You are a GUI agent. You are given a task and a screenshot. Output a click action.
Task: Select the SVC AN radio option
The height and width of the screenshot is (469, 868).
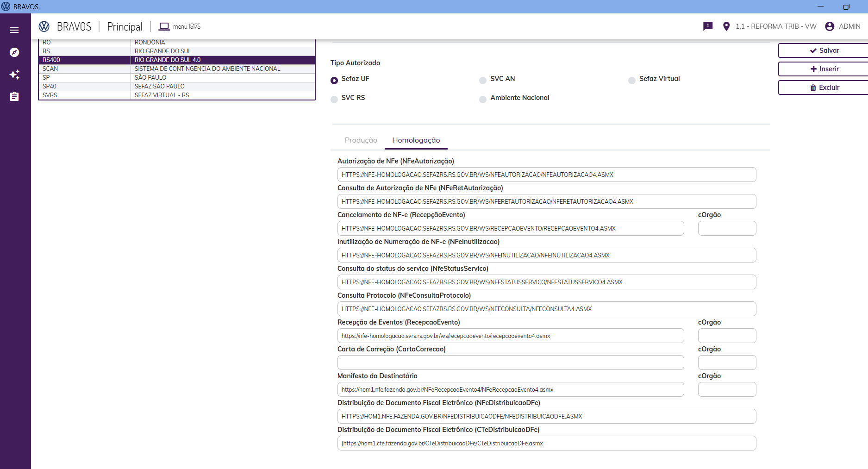(x=483, y=81)
